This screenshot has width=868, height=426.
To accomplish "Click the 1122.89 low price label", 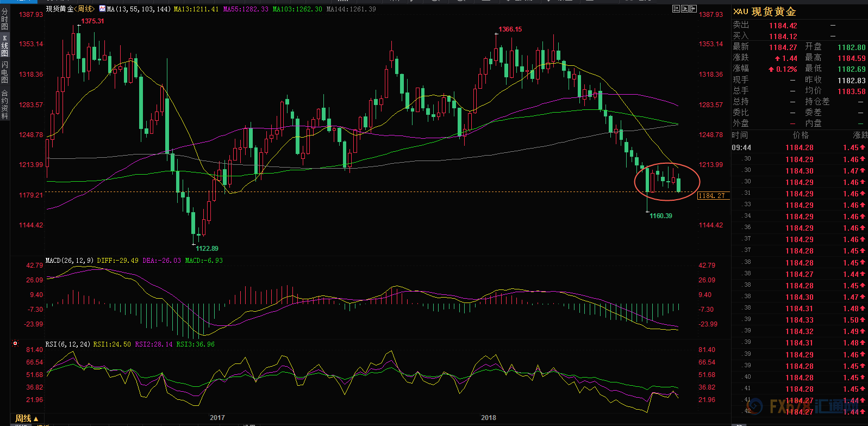I will tap(207, 249).
